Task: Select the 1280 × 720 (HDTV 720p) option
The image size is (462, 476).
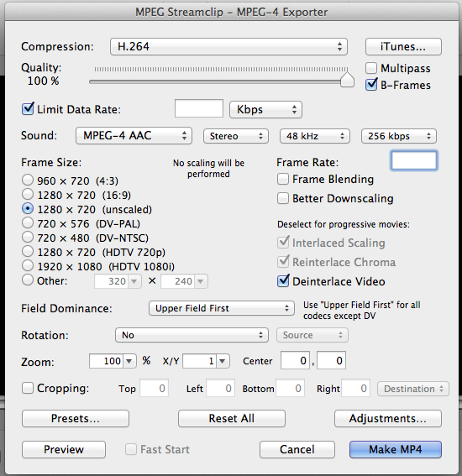Action: tap(28, 251)
